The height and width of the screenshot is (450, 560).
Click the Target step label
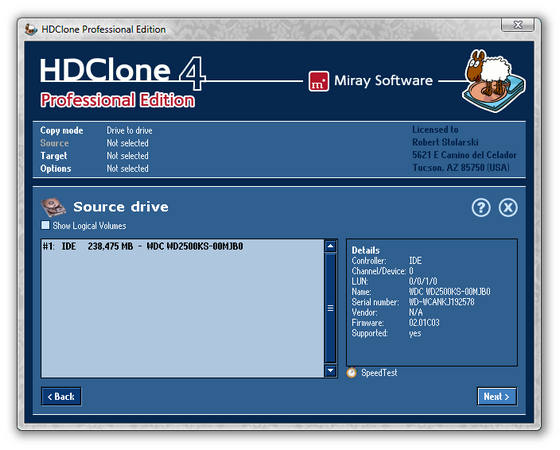[x=54, y=156]
